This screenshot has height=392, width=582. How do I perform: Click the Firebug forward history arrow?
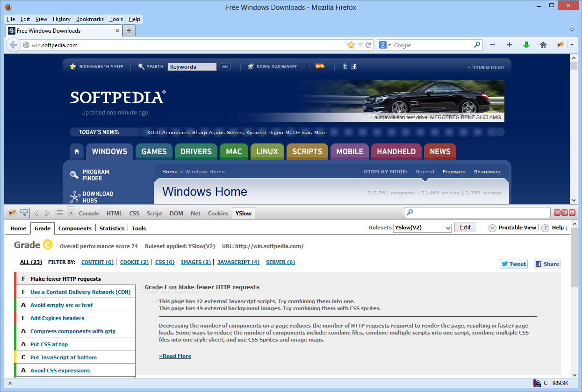pyautogui.click(x=47, y=213)
